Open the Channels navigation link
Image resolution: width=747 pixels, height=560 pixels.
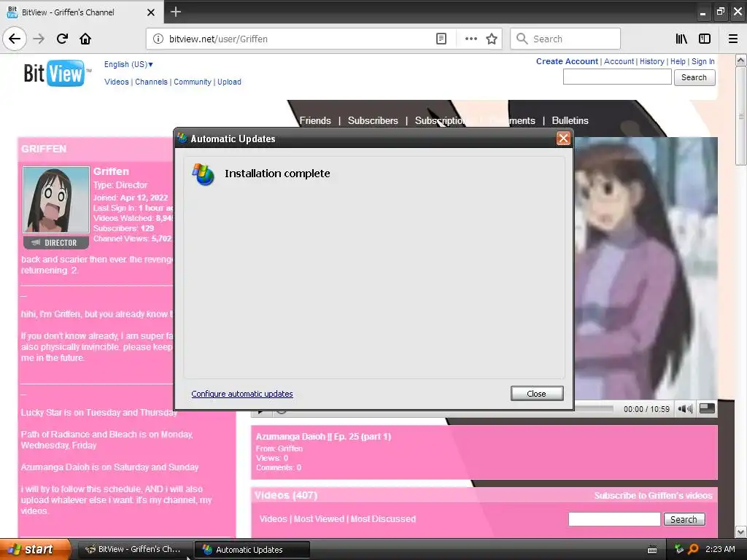click(151, 82)
